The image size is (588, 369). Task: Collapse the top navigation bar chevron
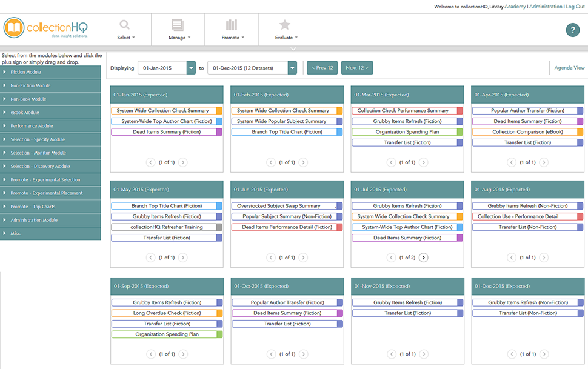point(293,48)
